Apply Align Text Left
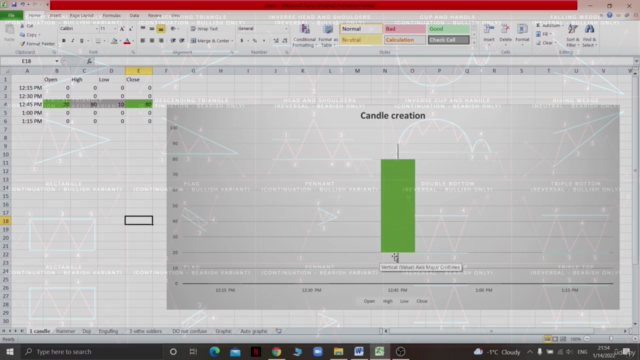The height and width of the screenshot is (360, 640). (x=143, y=41)
